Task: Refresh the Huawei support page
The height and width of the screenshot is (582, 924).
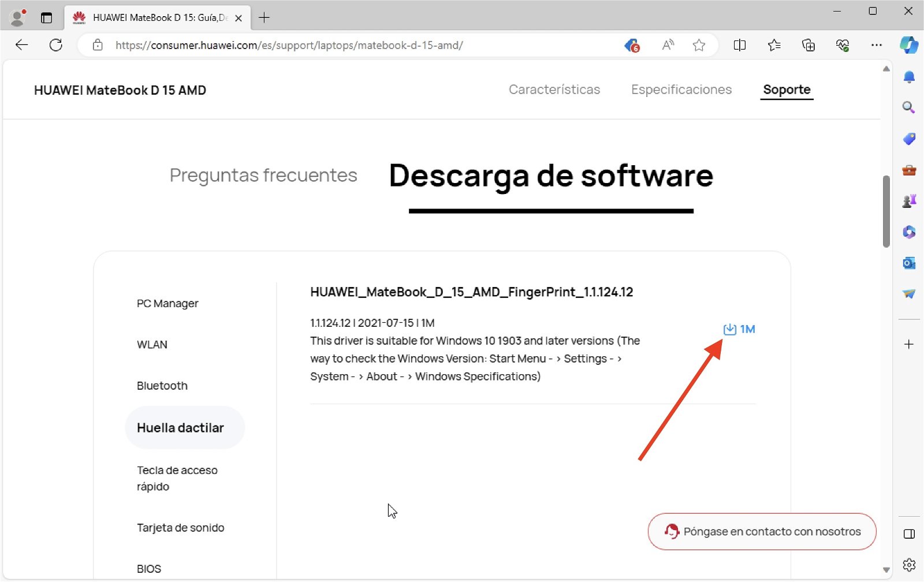Action: (x=55, y=45)
